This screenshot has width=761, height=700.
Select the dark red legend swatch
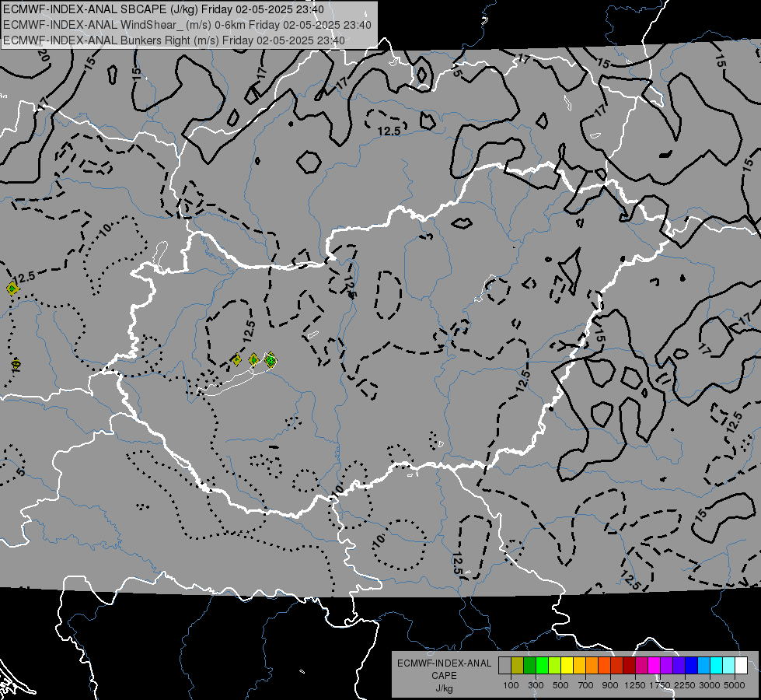pyautogui.click(x=630, y=666)
